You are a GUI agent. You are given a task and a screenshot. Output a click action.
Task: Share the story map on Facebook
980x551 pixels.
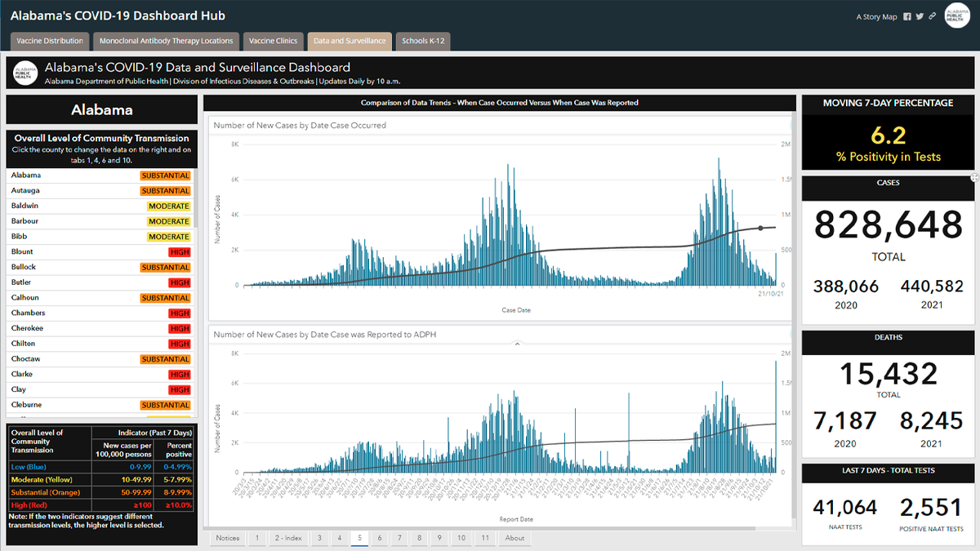pyautogui.click(x=906, y=16)
